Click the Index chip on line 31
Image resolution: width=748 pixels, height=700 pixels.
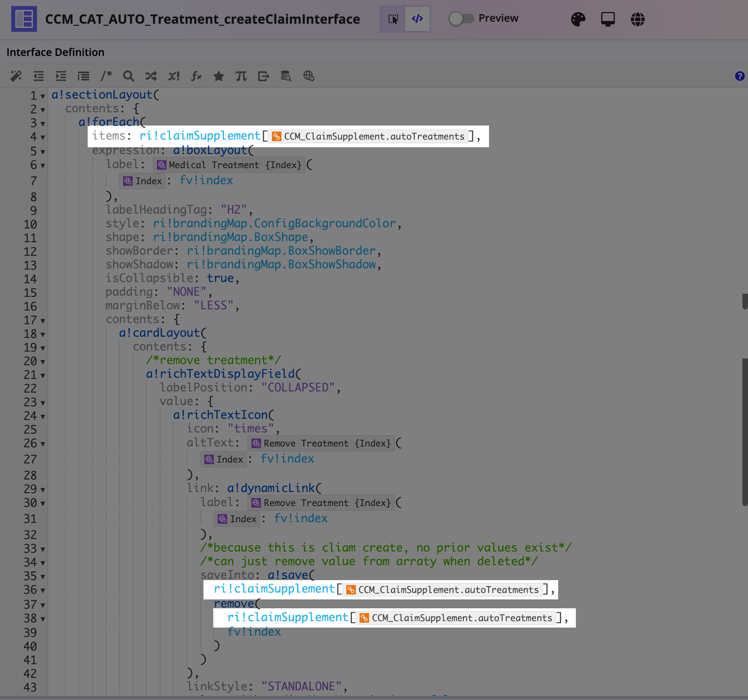click(x=238, y=519)
